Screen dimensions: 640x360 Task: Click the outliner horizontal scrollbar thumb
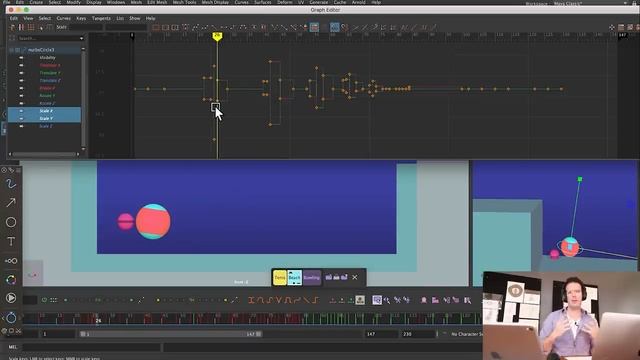click(x=44, y=154)
